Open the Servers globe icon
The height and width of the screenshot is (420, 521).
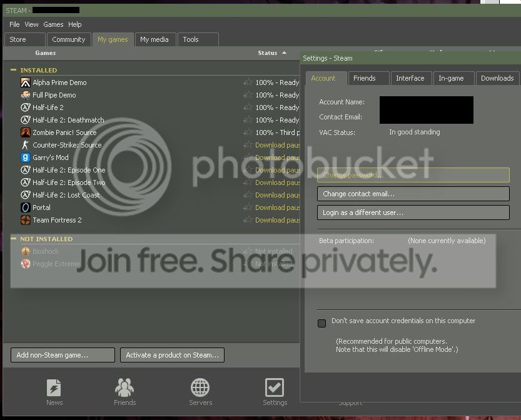pyautogui.click(x=200, y=387)
